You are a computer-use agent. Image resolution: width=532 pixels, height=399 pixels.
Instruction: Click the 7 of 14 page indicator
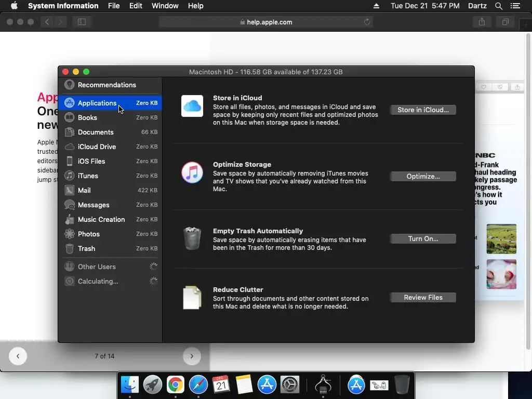(x=104, y=356)
